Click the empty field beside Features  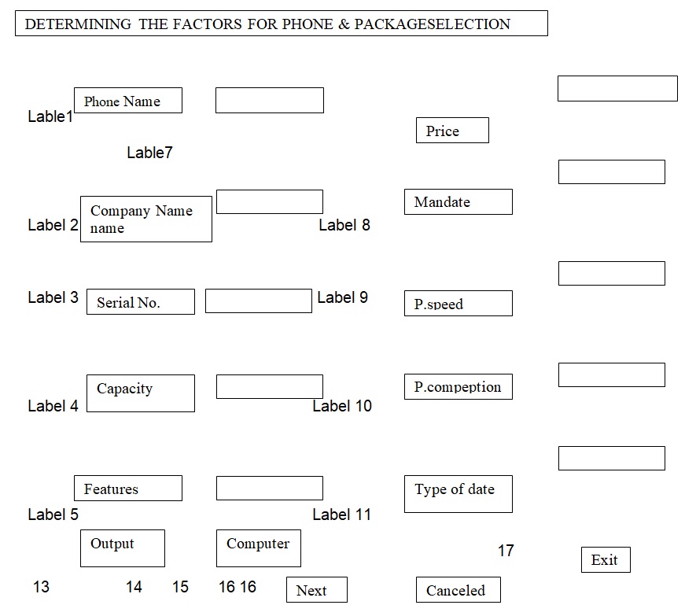tap(269, 488)
